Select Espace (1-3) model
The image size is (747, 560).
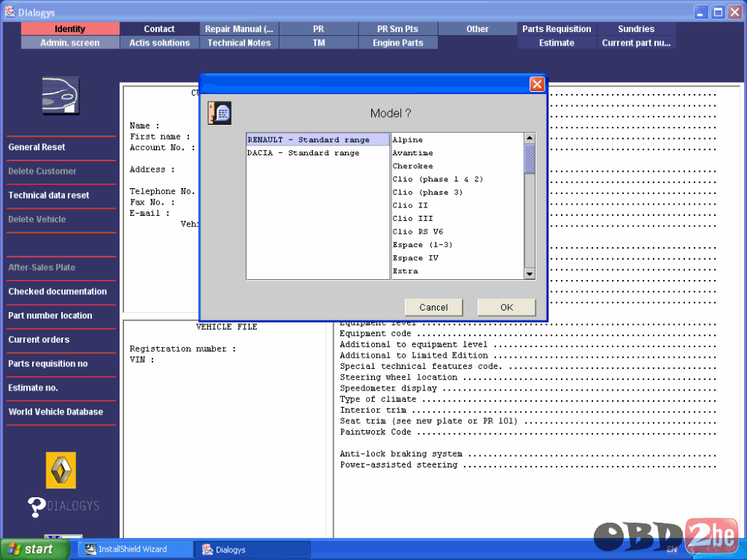[x=457, y=245]
